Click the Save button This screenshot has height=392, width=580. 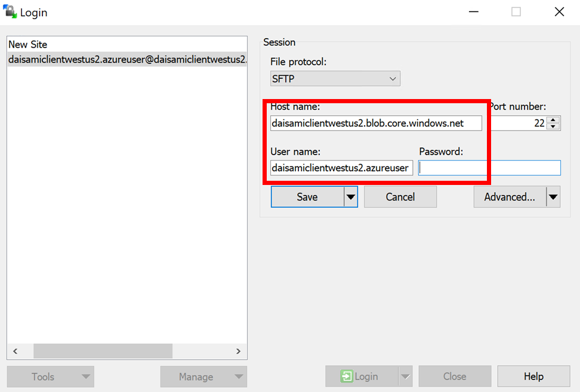pos(307,197)
